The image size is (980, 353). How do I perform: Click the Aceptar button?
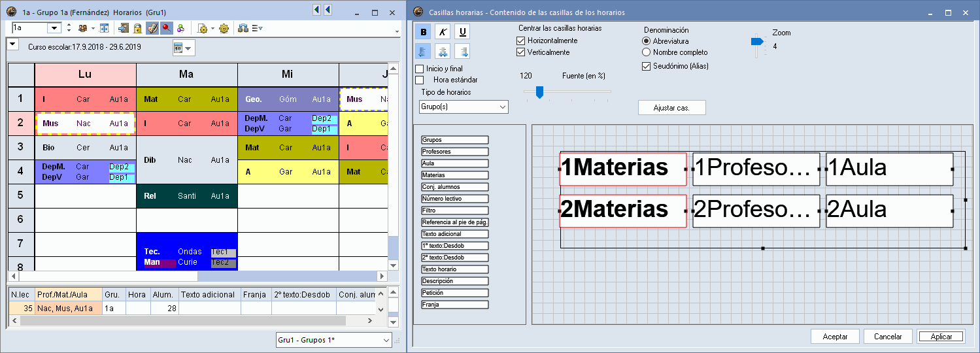pyautogui.click(x=835, y=337)
